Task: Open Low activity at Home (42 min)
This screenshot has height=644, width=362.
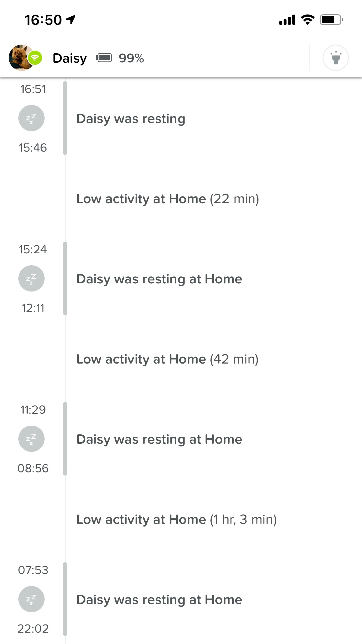Action: point(167,359)
